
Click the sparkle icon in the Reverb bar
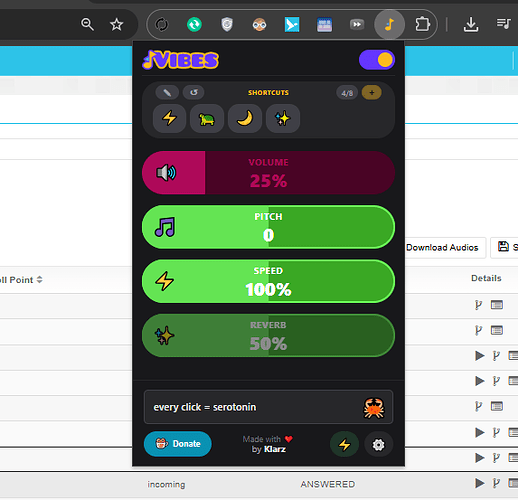tap(165, 335)
